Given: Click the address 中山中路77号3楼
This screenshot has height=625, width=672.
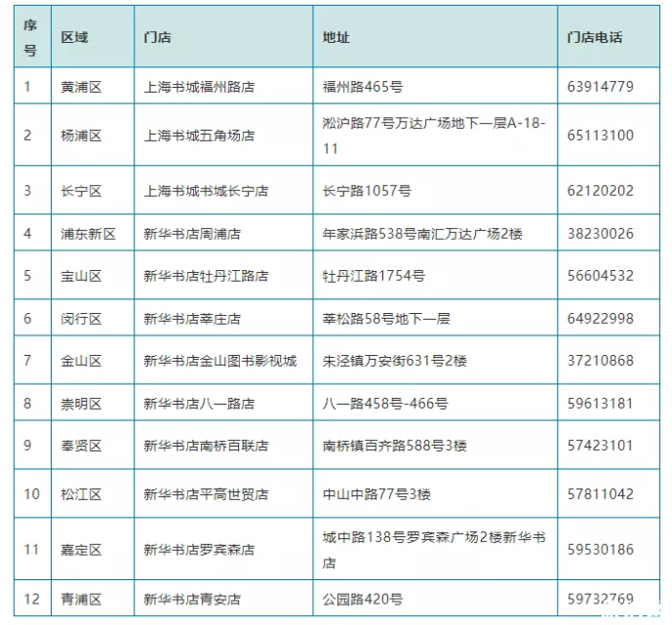Looking at the screenshot, I should (376, 494).
